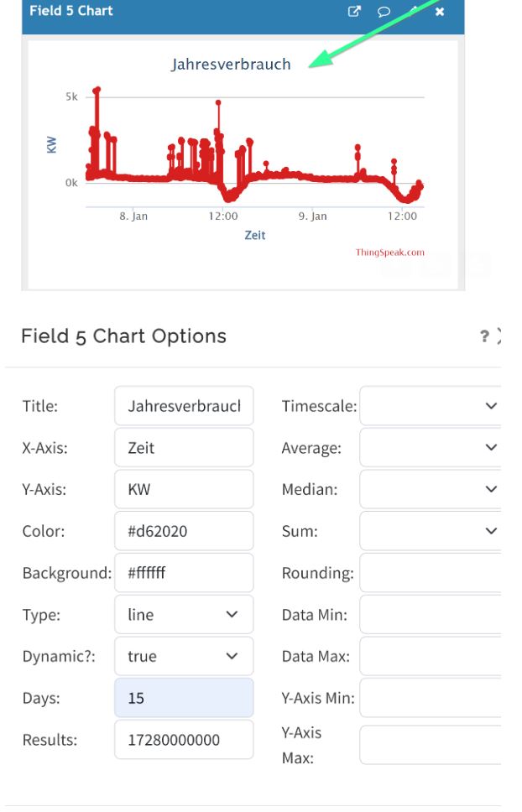
Task: Click the Days input field
Action: tap(184, 698)
